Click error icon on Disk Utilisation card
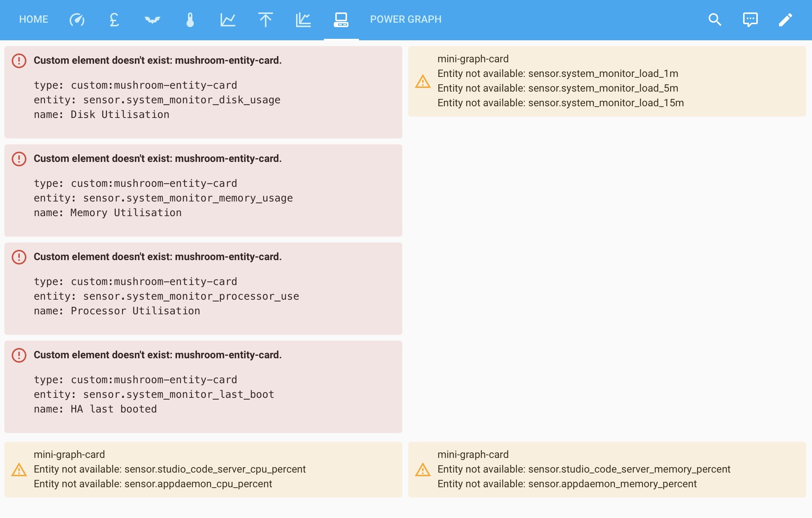Image resolution: width=812 pixels, height=518 pixels. tap(19, 60)
